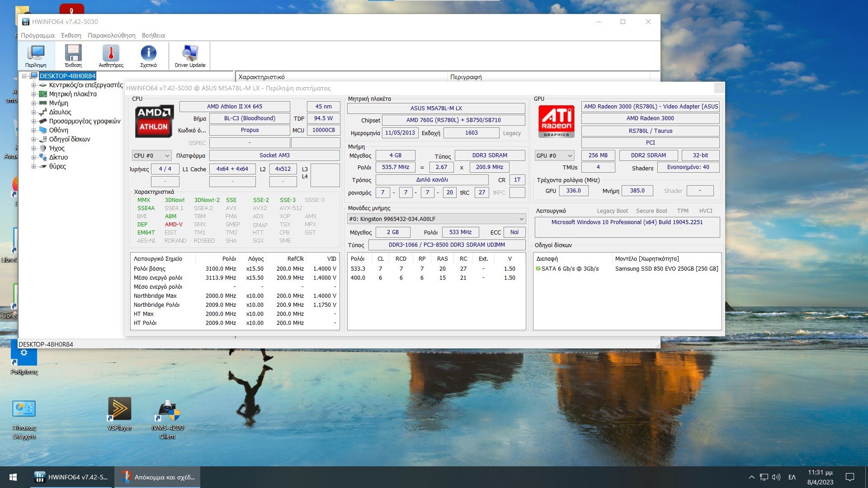Screen dimensions: 868x488
Task: Select the Audio (Ήχος) tree item
Action: coord(57,148)
